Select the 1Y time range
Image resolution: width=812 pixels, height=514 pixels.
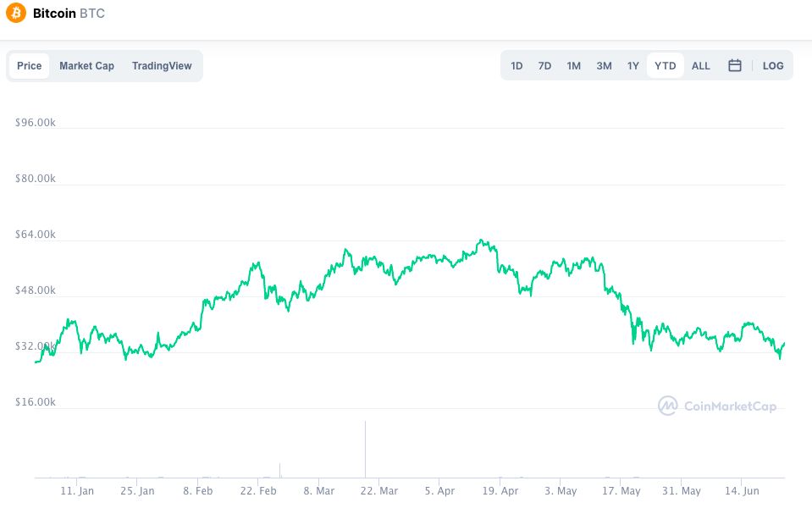click(x=632, y=66)
